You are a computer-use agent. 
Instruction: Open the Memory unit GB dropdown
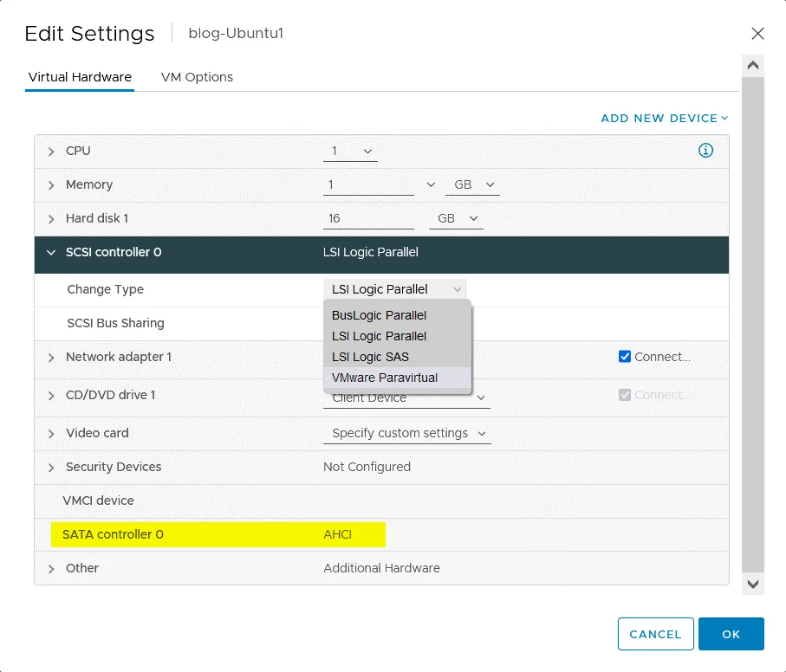coord(472,185)
